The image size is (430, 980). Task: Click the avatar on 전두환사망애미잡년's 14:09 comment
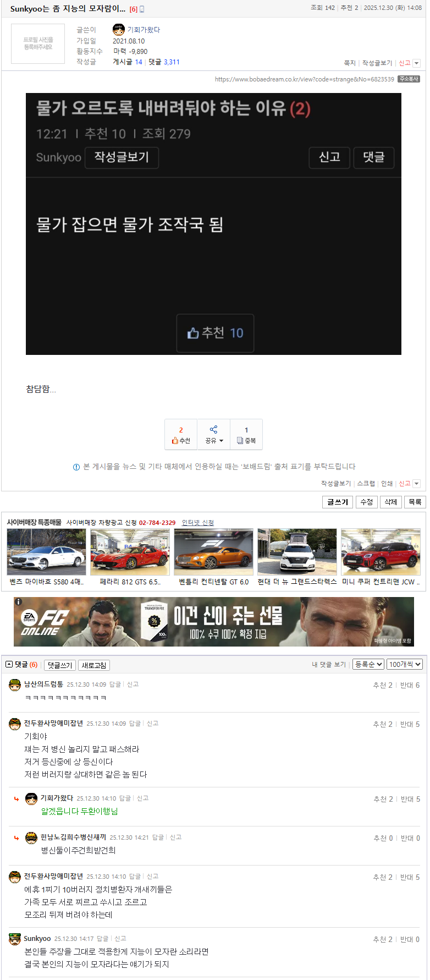(15, 724)
